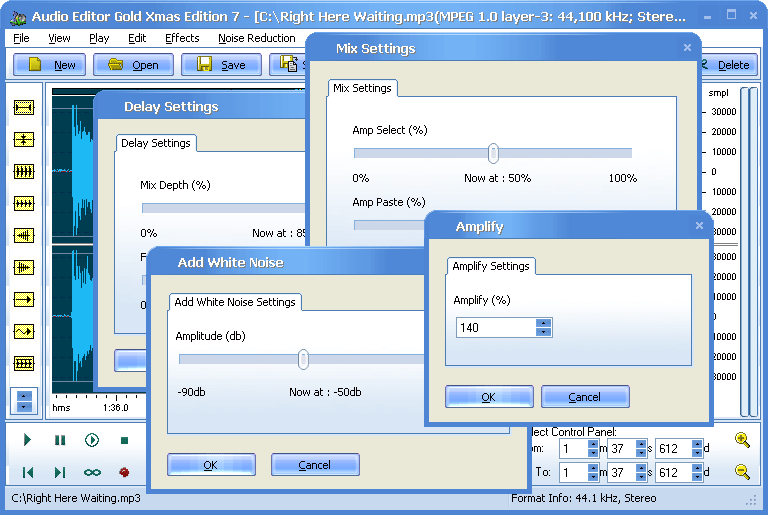Start playback with the Play button
This screenshot has width=768, height=515.
coord(27,440)
